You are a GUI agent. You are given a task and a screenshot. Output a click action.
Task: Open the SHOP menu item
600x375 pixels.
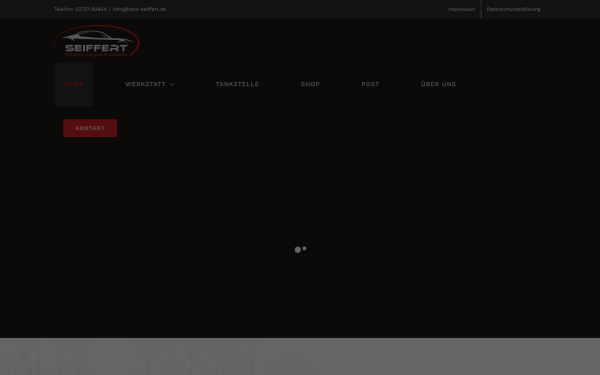pos(310,84)
